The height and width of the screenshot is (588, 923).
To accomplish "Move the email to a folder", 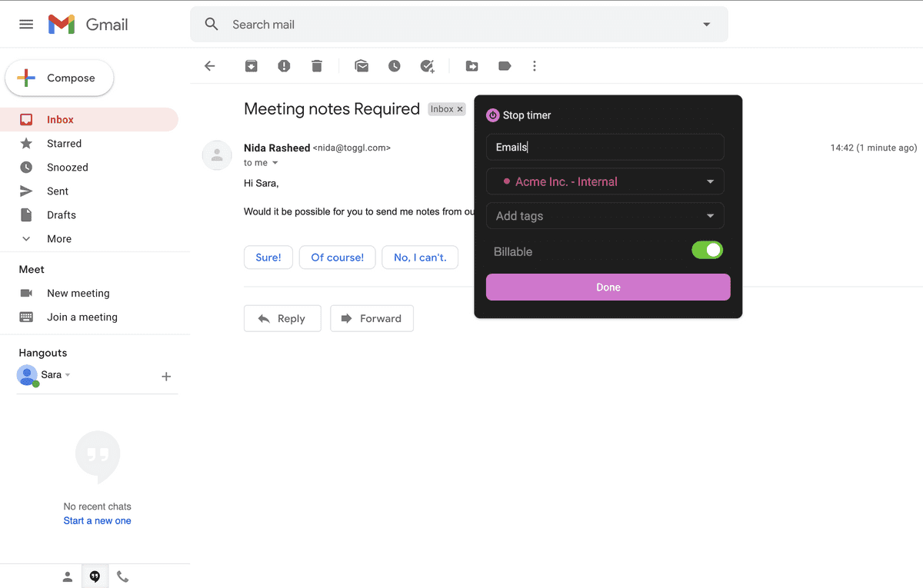I will coord(471,66).
